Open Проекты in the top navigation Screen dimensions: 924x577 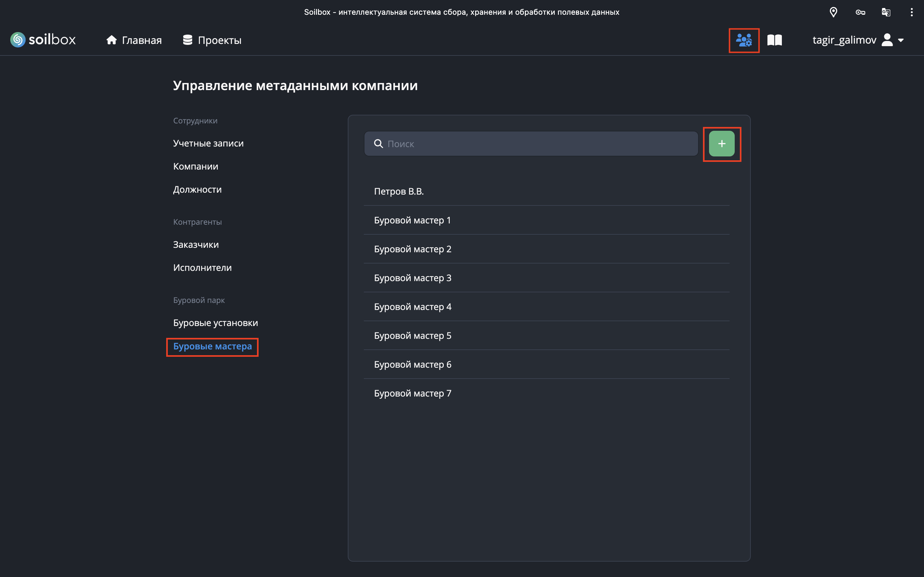tap(212, 40)
